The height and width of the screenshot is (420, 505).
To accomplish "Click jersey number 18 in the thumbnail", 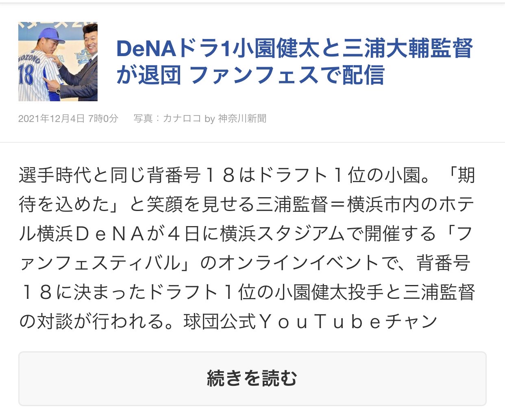I will [x=26, y=77].
